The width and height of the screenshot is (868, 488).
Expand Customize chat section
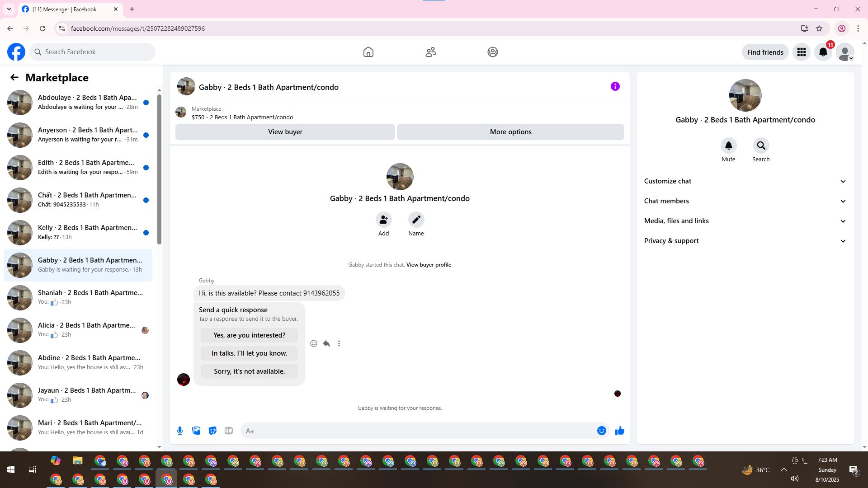[x=745, y=181]
